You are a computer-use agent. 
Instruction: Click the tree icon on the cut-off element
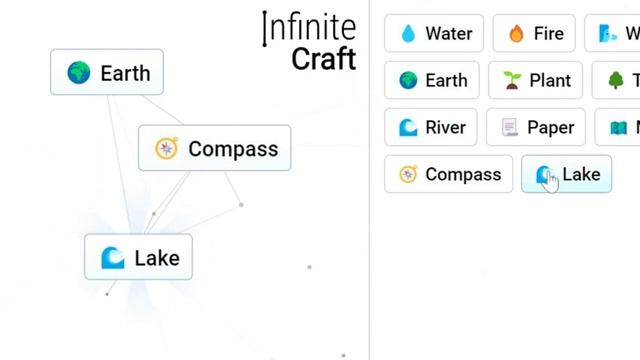616,80
